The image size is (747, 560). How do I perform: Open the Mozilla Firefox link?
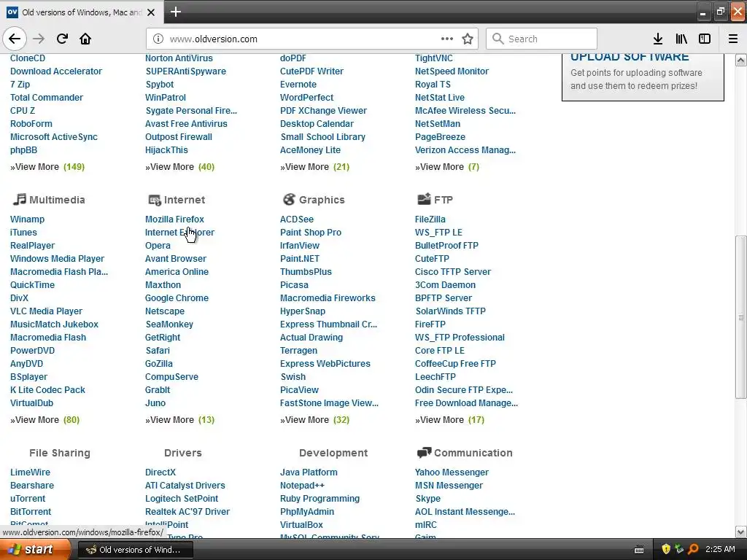click(x=174, y=219)
